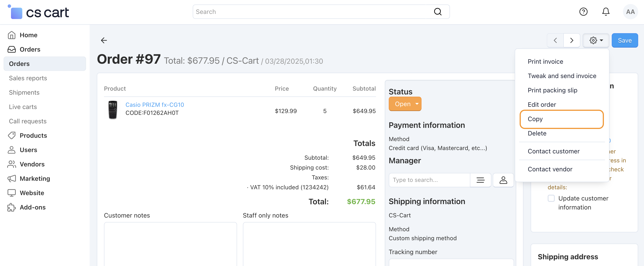
Task: Click the manager person icon button
Action: click(x=503, y=180)
